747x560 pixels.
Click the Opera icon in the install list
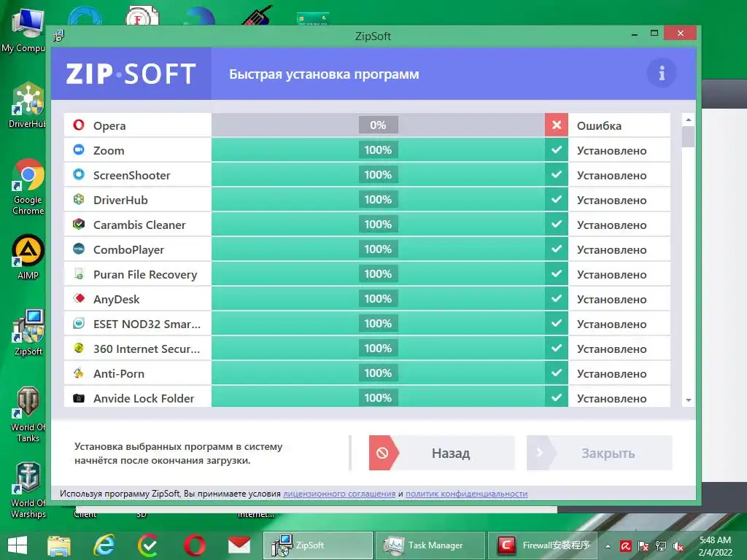(x=79, y=125)
